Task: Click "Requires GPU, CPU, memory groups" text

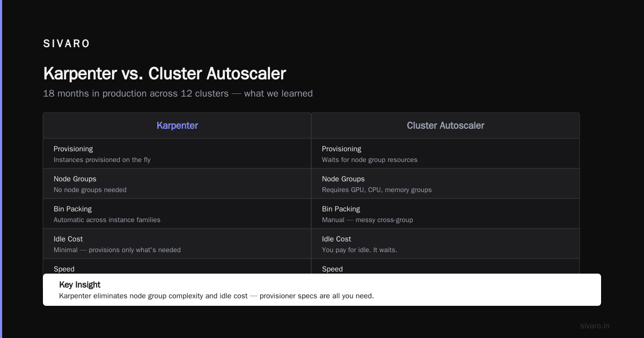Action: [377, 190]
